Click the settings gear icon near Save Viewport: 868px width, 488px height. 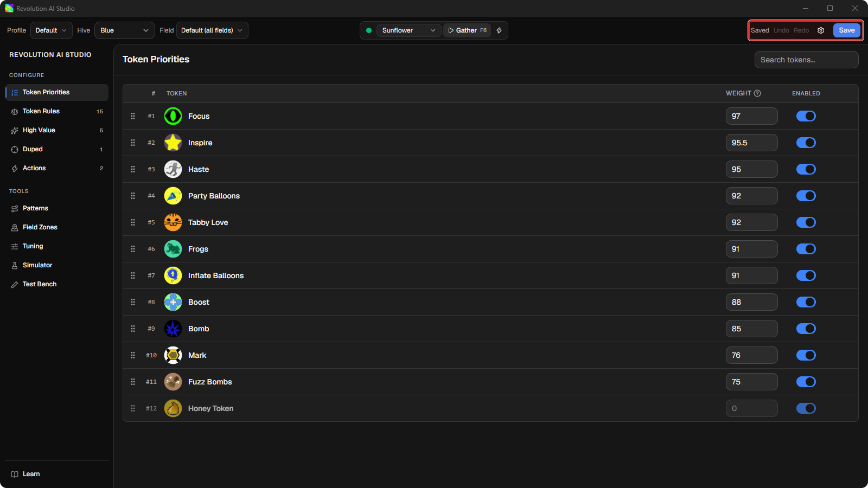pyautogui.click(x=821, y=30)
